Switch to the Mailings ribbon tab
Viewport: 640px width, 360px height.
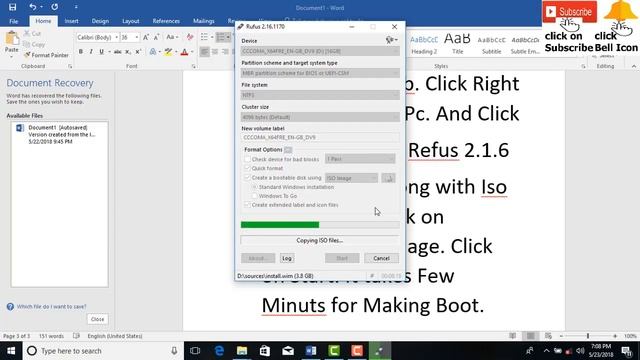tap(204, 21)
